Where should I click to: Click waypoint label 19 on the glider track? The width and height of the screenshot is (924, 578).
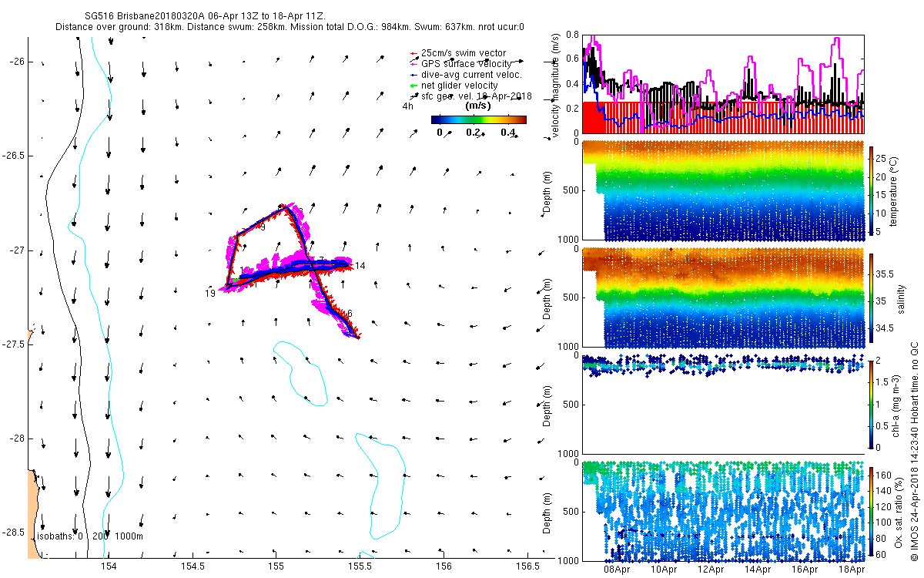(x=209, y=294)
